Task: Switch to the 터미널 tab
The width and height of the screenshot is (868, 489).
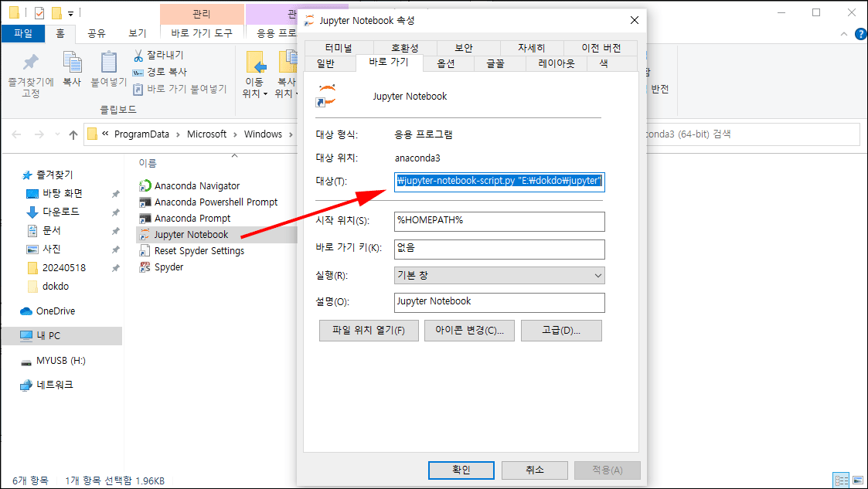Action: coord(339,48)
